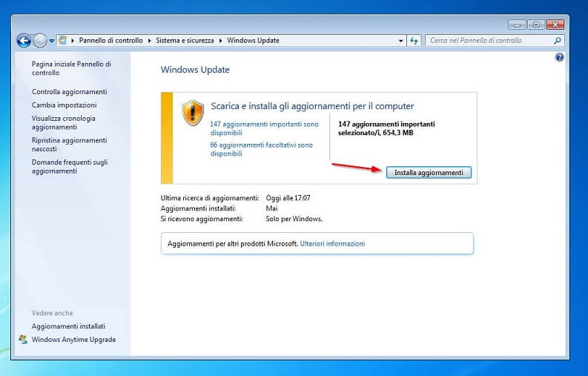
Task: Click the Back navigation arrow
Action: 24,41
